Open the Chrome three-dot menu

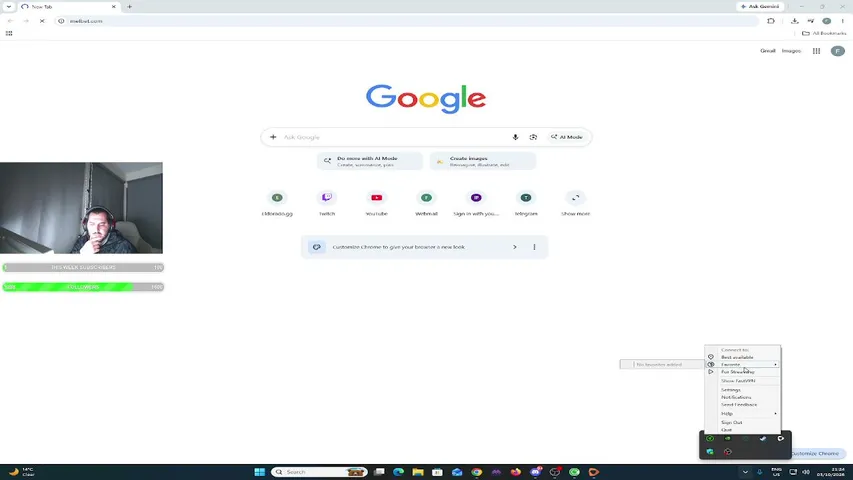click(x=842, y=21)
